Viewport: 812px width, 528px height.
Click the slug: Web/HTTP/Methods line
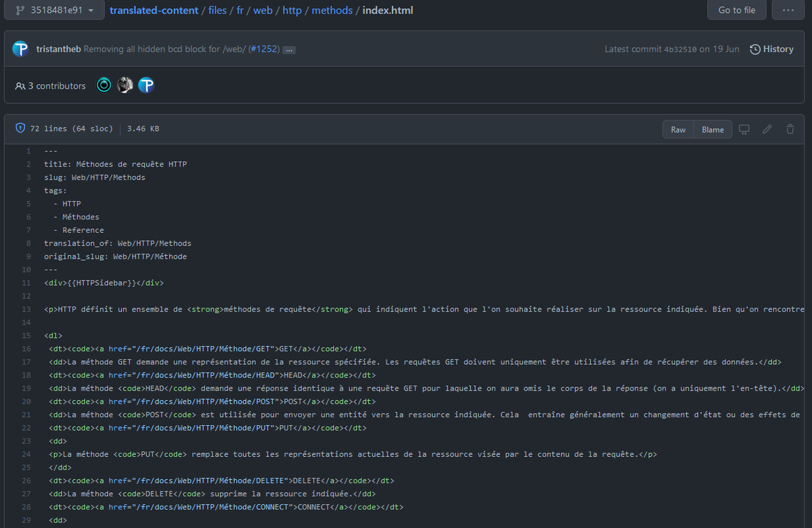(x=95, y=177)
